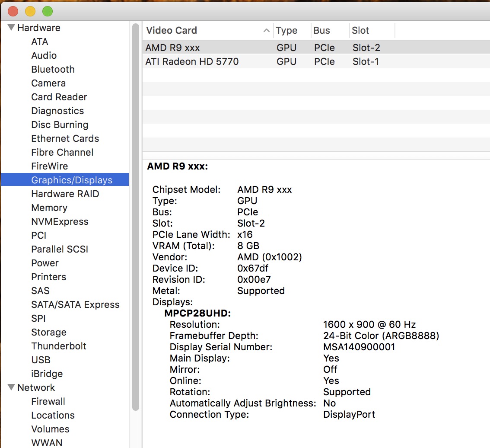Screen dimensions: 490x448
Task: Open Hardware RAID information
Action: 65,194
